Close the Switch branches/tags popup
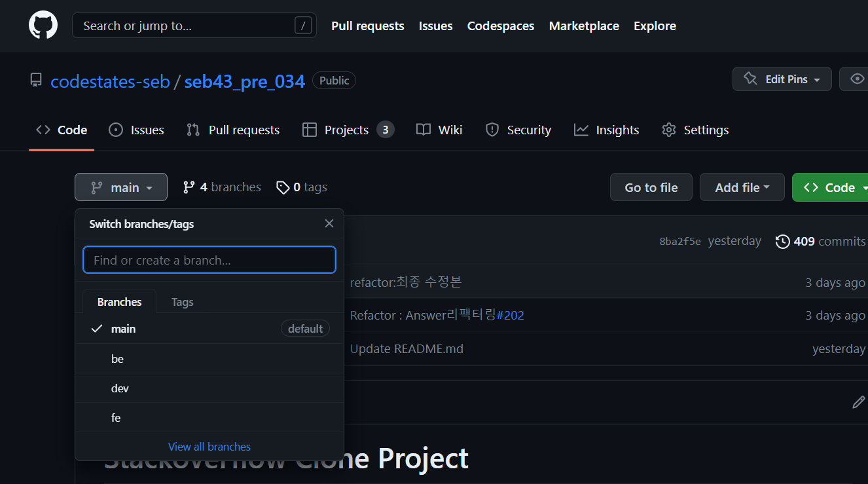 click(329, 223)
